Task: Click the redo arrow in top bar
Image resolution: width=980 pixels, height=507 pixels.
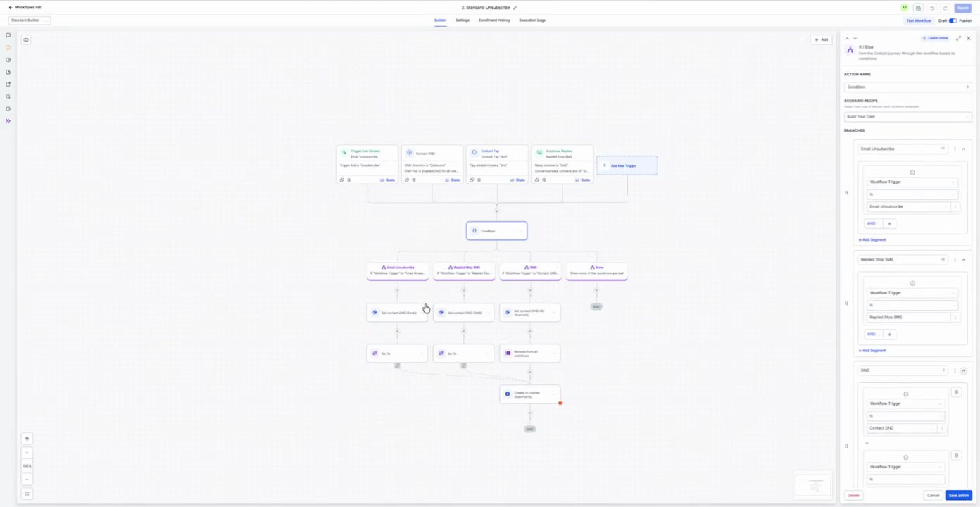Action: tap(945, 8)
